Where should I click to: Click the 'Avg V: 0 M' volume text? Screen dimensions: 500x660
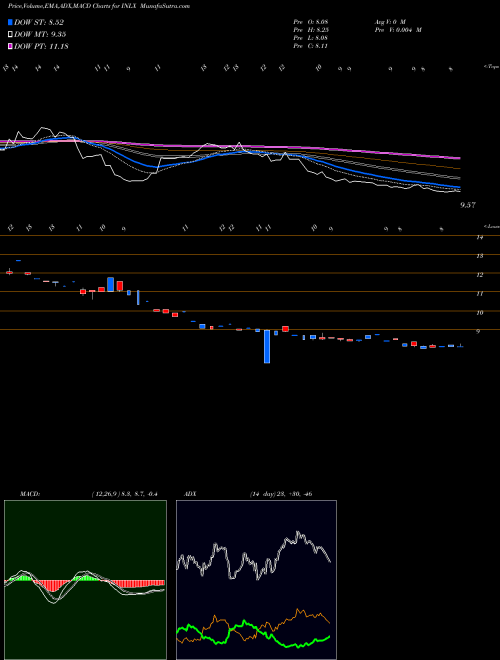[389, 21]
